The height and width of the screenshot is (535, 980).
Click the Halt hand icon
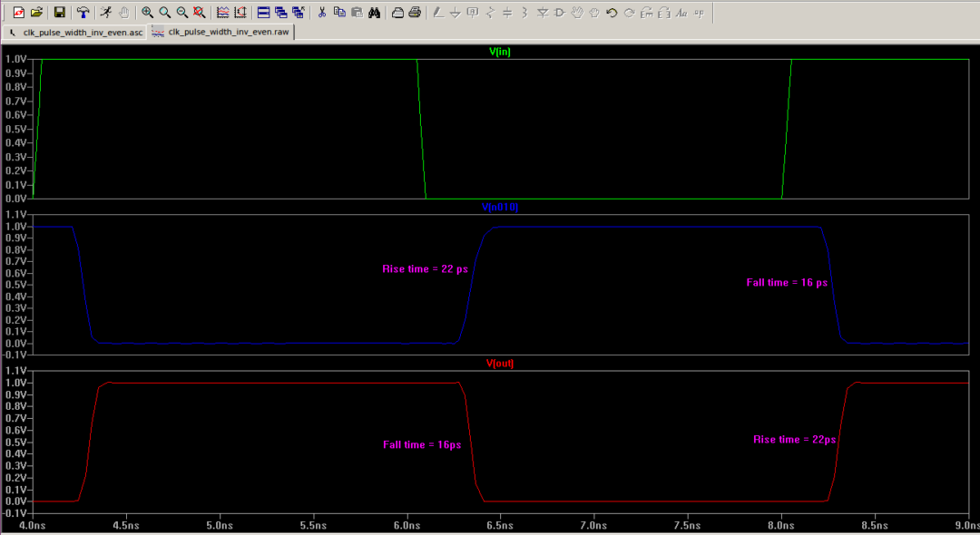pyautogui.click(x=123, y=13)
